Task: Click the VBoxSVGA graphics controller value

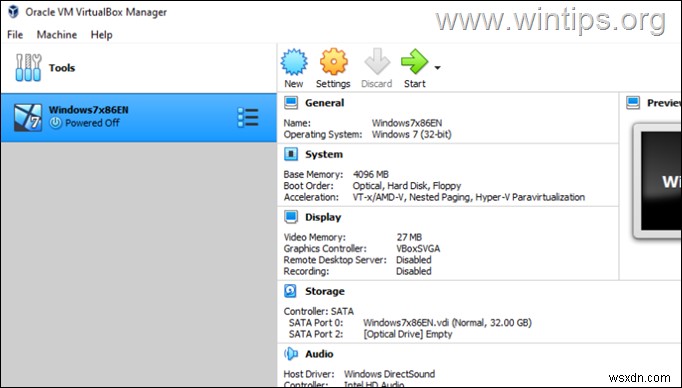Action: click(418, 248)
